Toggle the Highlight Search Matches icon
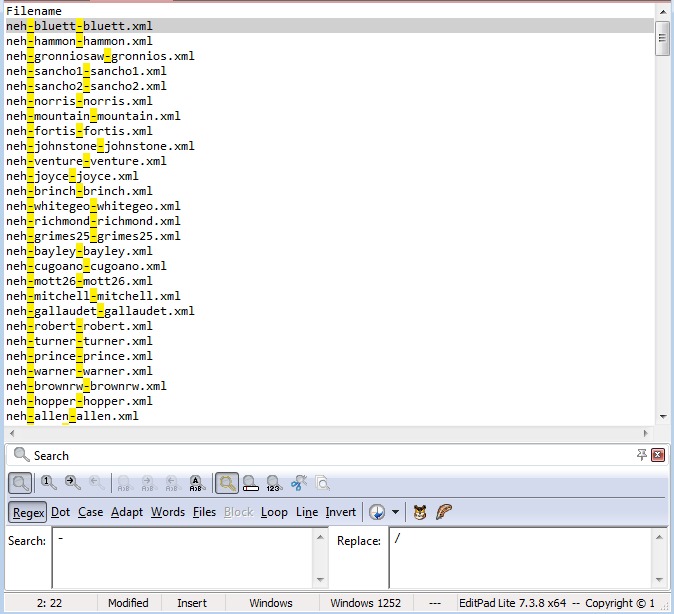Screen dimensions: 674x614 (x=227, y=483)
